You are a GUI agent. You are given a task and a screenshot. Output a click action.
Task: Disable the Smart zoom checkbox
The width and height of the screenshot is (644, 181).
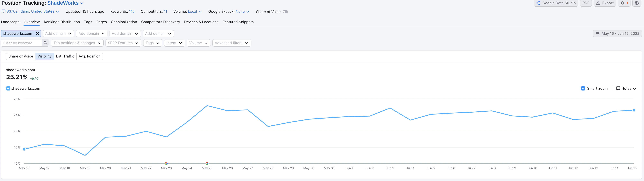pyautogui.click(x=583, y=88)
